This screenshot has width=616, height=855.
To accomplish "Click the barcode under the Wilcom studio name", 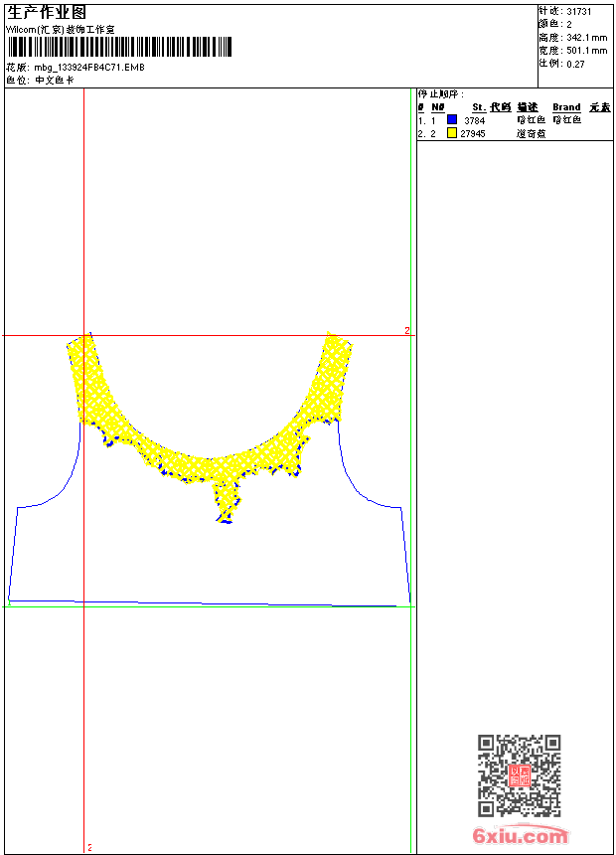I will 119,47.
